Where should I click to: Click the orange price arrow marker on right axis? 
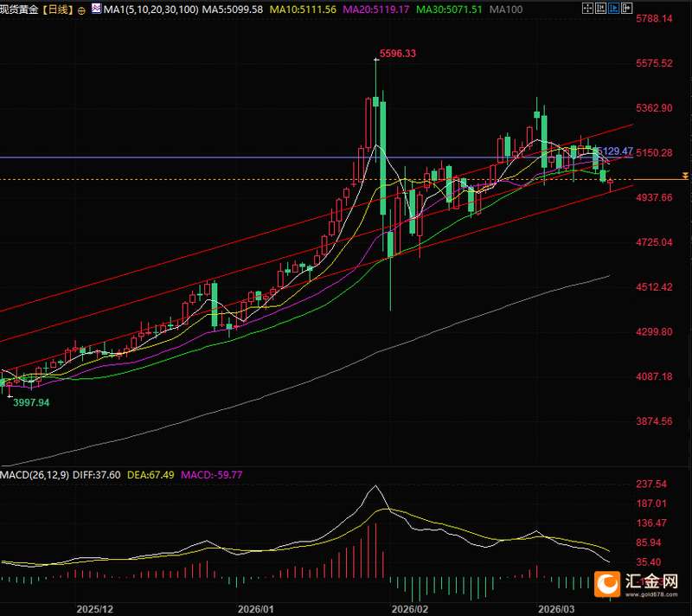pos(685,176)
